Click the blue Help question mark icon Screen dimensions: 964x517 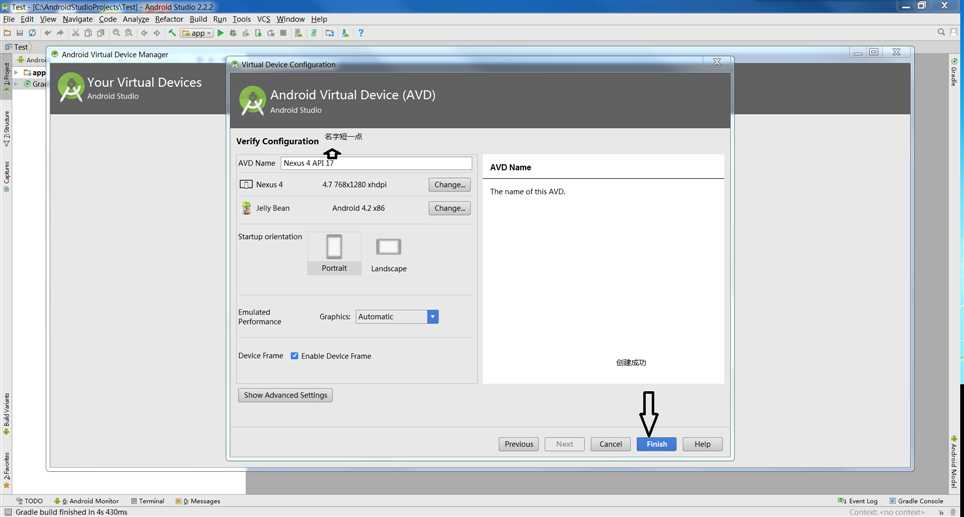[361, 33]
